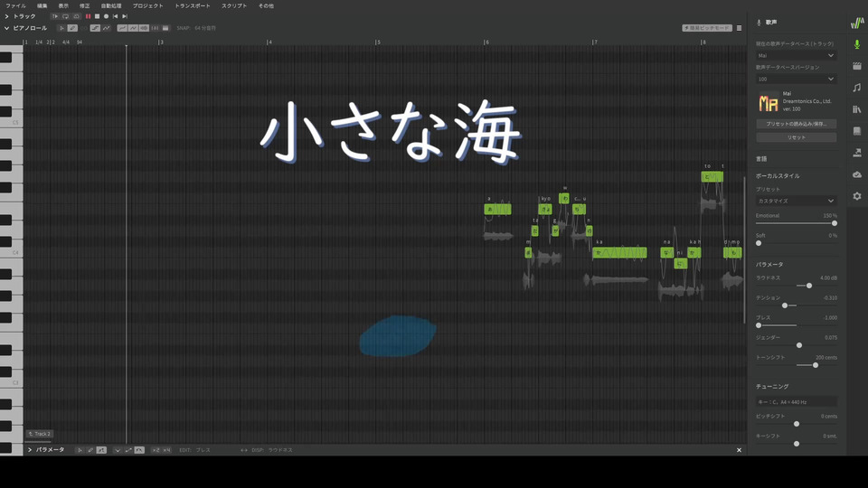Toggle waveform display in piano roll
The image size is (868, 488).
(x=144, y=28)
